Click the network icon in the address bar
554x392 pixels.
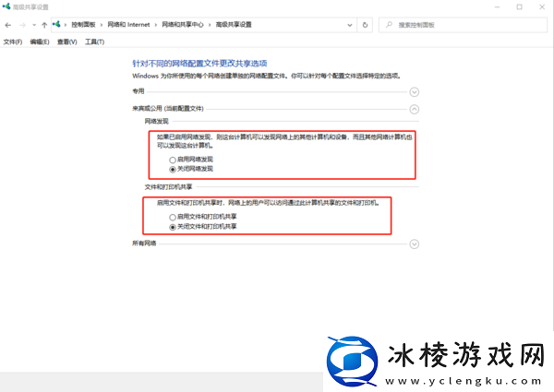pyautogui.click(x=56, y=24)
